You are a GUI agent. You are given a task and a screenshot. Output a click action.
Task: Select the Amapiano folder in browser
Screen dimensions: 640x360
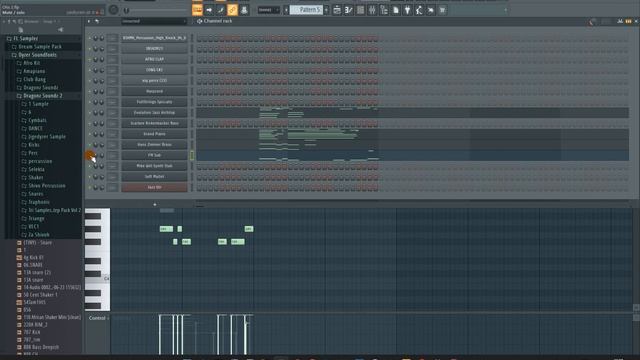34,71
